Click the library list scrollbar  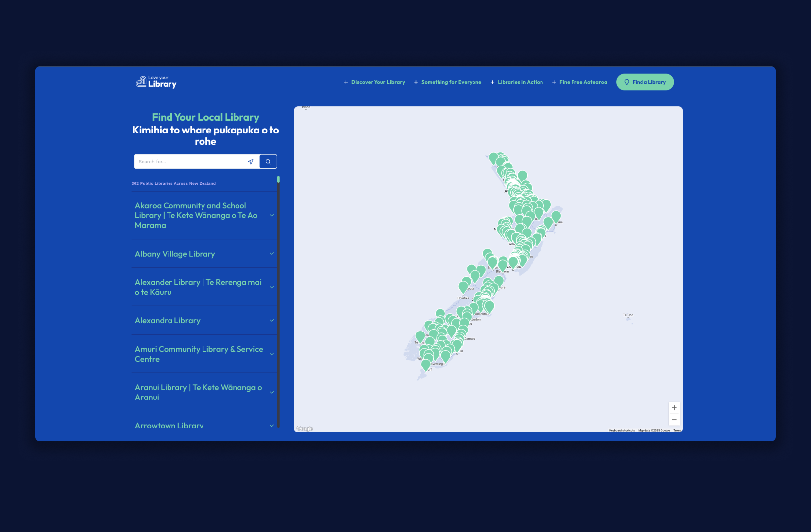click(278, 301)
